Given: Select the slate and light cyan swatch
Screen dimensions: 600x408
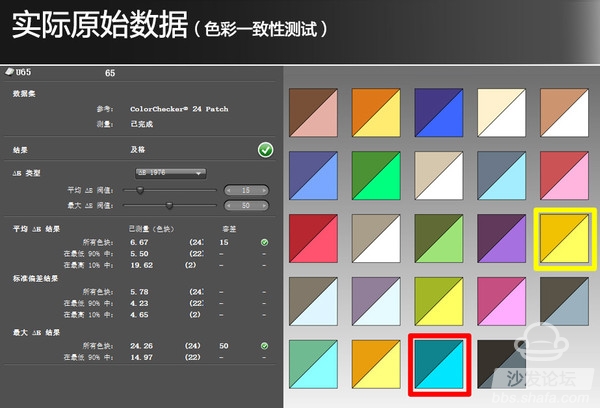Looking at the screenshot, I should click(x=502, y=176).
